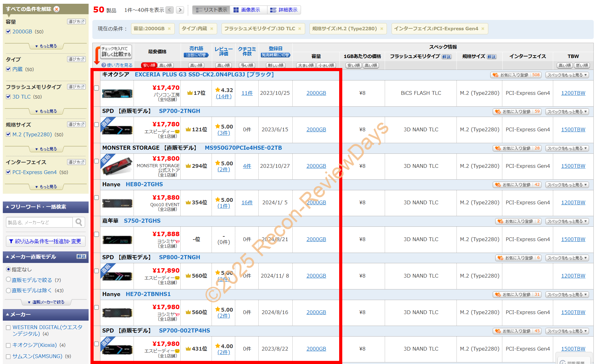Select 直販モデルで絞る radio button
This screenshot has width=595, height=364.
tap(8, 280)
